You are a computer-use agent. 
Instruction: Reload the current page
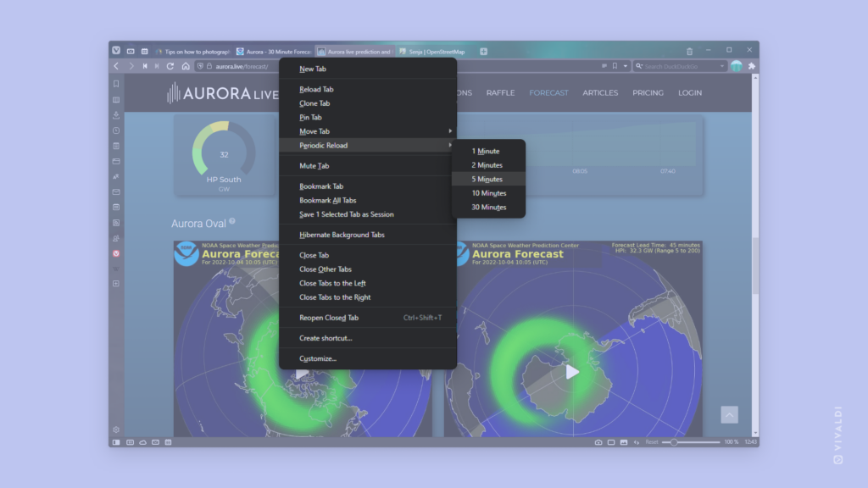click(170, 66)
